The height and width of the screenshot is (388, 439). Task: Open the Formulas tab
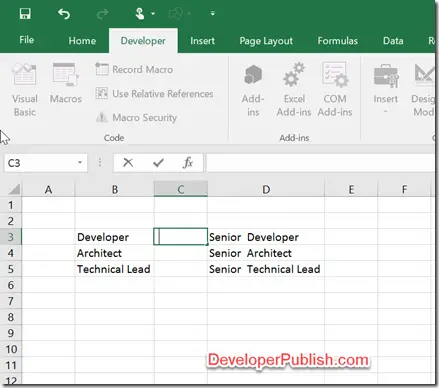pos(337,41)
